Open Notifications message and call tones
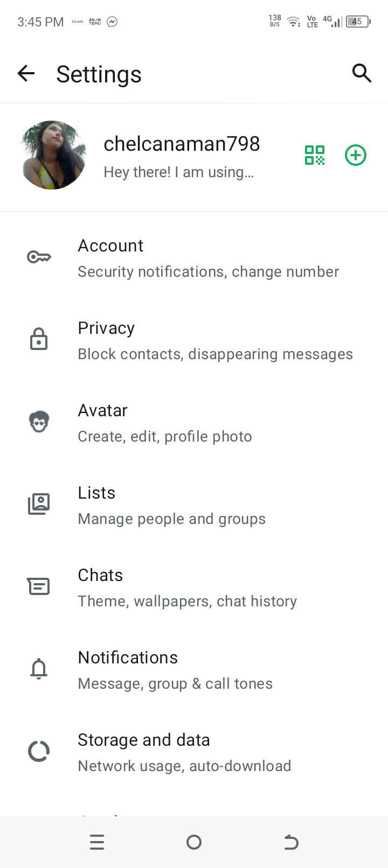The image size is (388, 868). [x=175, y=670]
